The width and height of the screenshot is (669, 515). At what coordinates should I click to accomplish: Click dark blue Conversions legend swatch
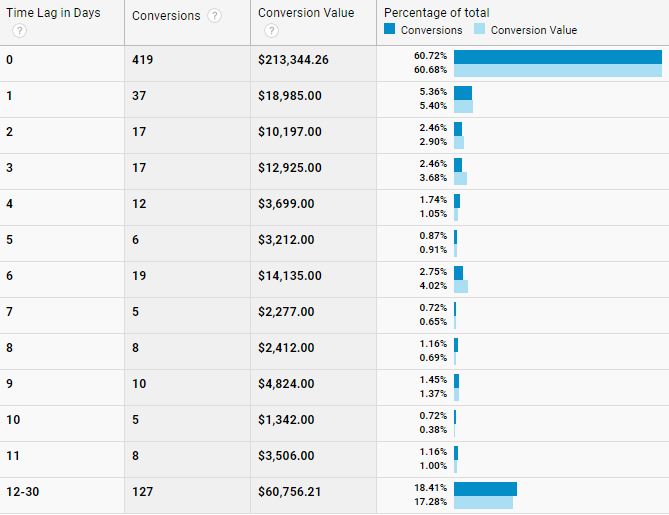[390, 30]
